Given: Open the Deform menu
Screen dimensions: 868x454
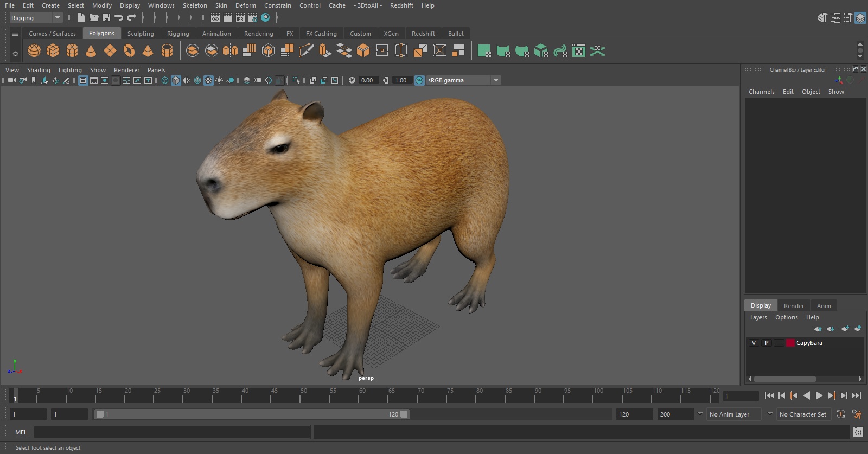Looking at the screenshot, I should [245, 5].
